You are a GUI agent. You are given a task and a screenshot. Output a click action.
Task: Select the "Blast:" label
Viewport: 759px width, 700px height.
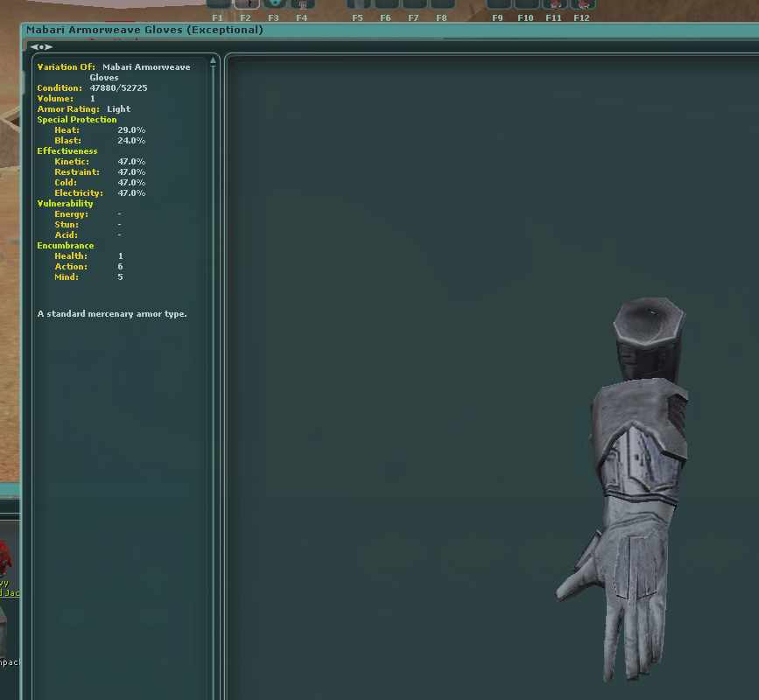click(67, 141)
